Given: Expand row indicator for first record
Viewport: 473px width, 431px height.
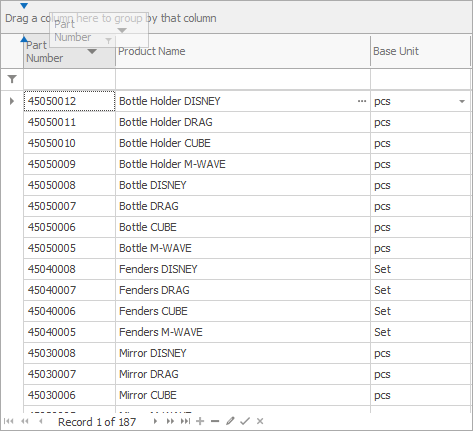Looking at the screenshot, I should point(12,101).
